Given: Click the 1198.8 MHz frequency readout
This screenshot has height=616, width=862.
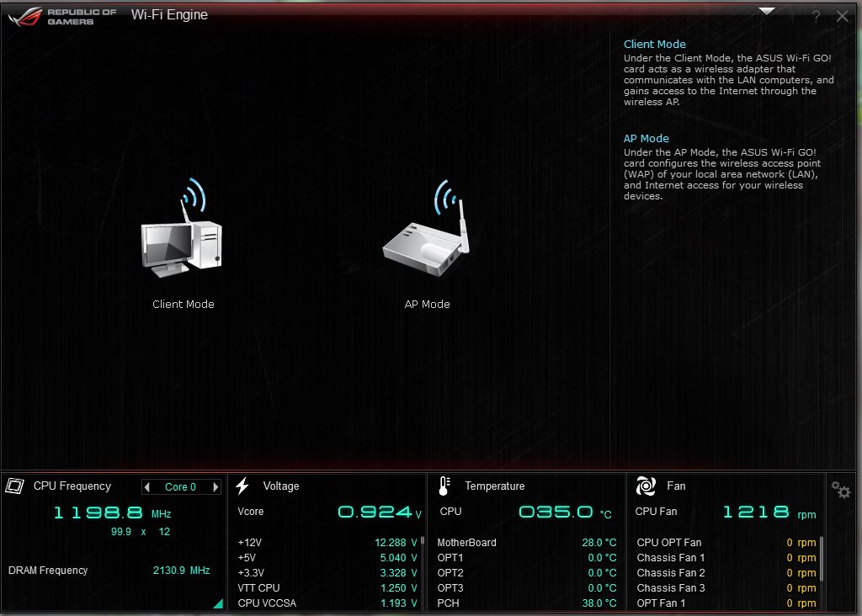Looking at the screenshot, I should pyautogui.click(x=113, y=513).
